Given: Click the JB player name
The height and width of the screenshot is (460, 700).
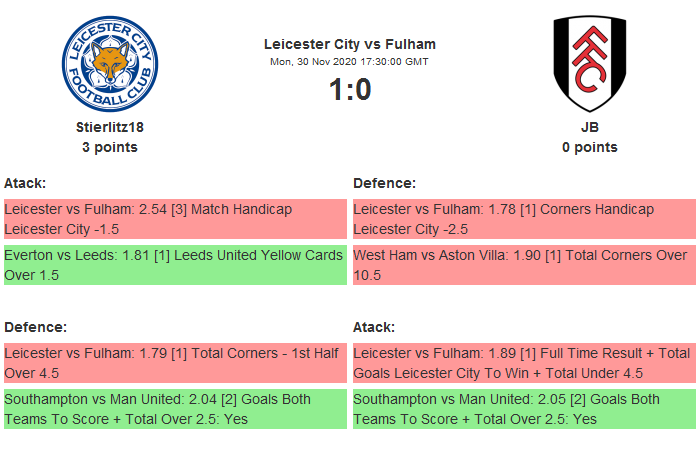Looking at the screenshot, I should point(589,127).
